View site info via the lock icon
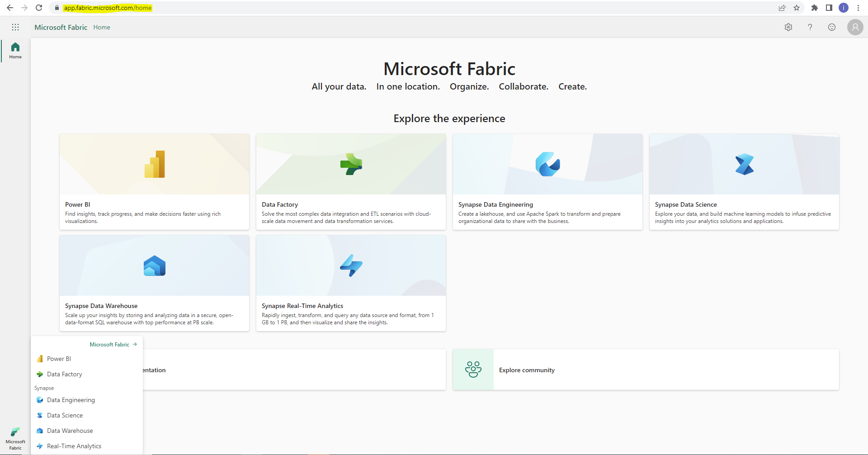This screenshot has height=455, width=868. tap(57, 8)
